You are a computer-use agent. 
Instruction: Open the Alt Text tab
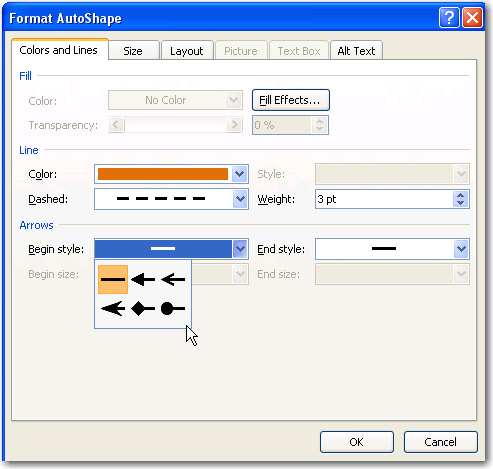(x=356, y=51)
